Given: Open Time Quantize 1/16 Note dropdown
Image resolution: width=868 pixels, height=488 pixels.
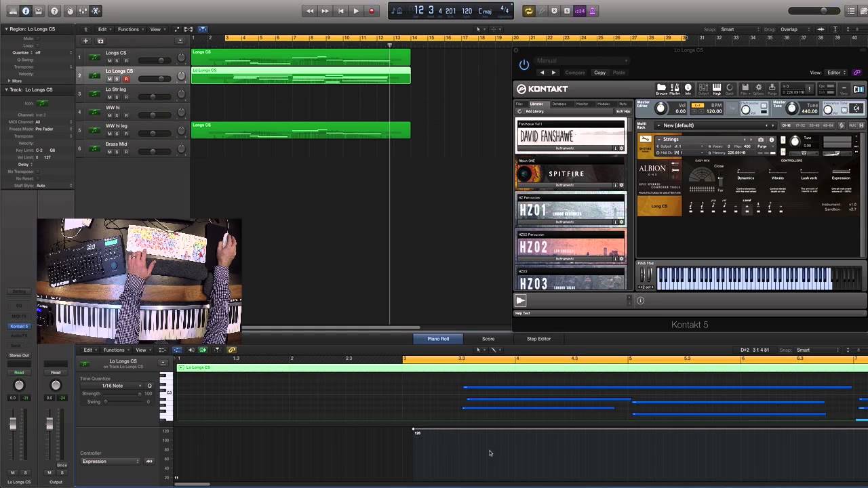Looking at the screenshot, I should [x=113, y=386].
